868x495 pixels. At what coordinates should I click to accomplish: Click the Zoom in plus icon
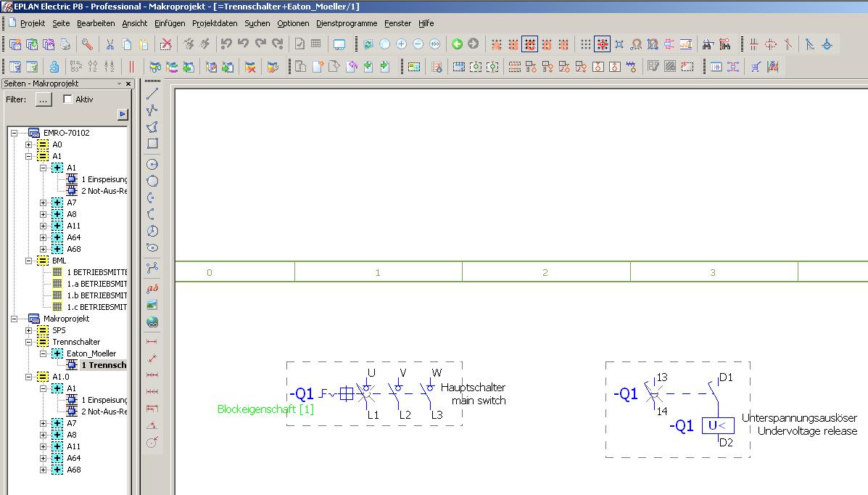point(401,44)
